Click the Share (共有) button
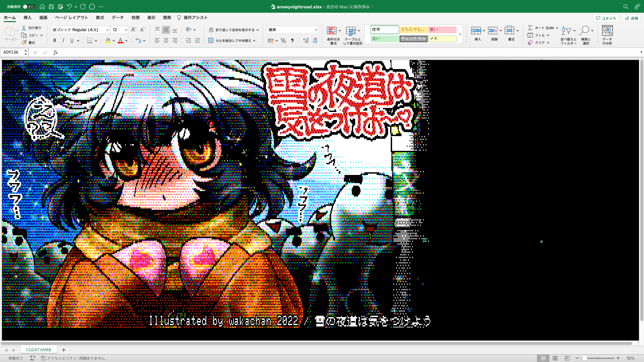The width and height of the screenshot is (644, 362). coord(631,18)
